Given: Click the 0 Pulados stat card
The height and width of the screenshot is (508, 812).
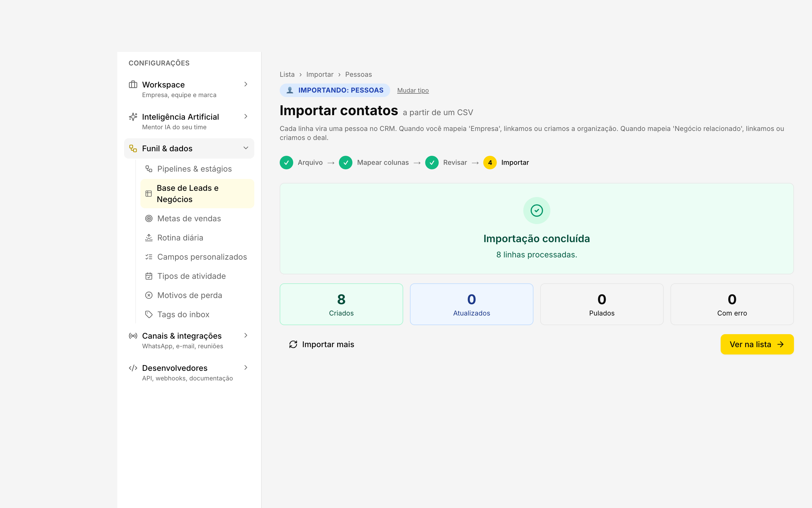Looking at the screenshot, I should click(x=602, y=304).
